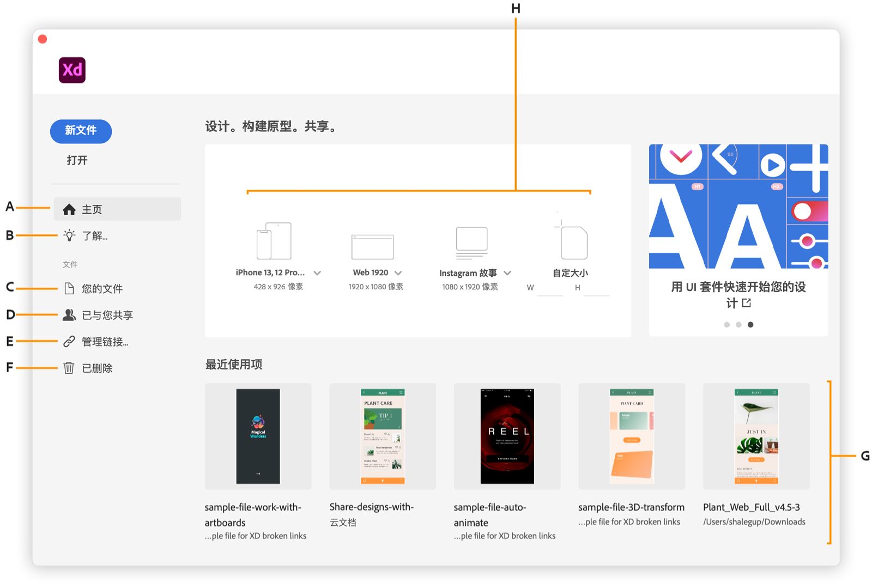
Task: Click the people icon beside 已与您共享
Action: 69,315
